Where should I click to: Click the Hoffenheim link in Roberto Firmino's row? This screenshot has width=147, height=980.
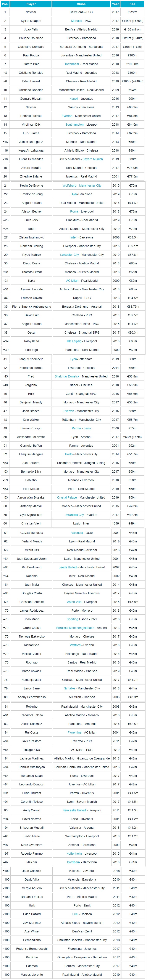click(x=74, y=853)
